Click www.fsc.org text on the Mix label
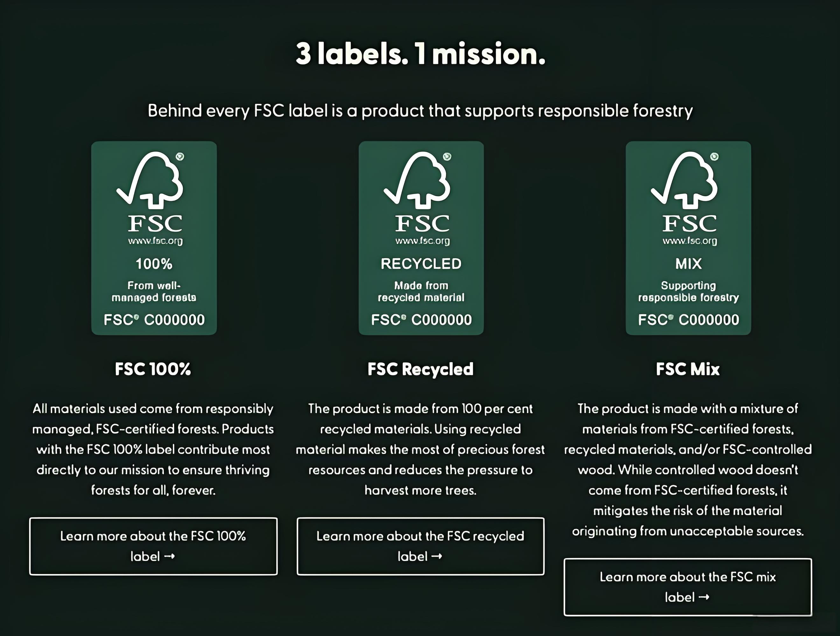 (x=689, y=241)
